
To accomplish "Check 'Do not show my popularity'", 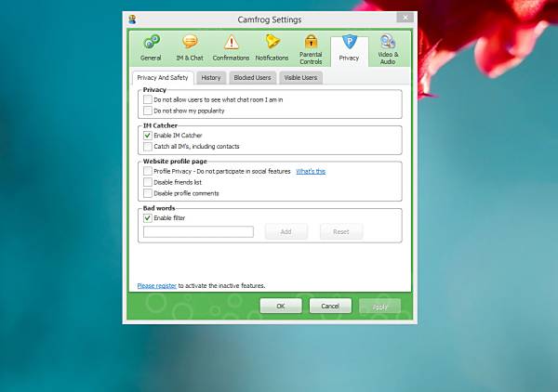I will [x=148, y=111].
